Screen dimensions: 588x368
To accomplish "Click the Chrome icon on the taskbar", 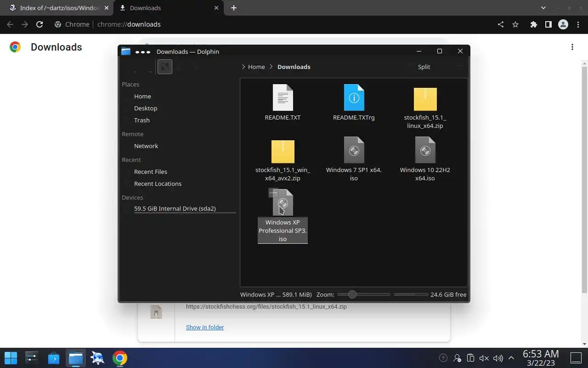I will coord(119,358).
